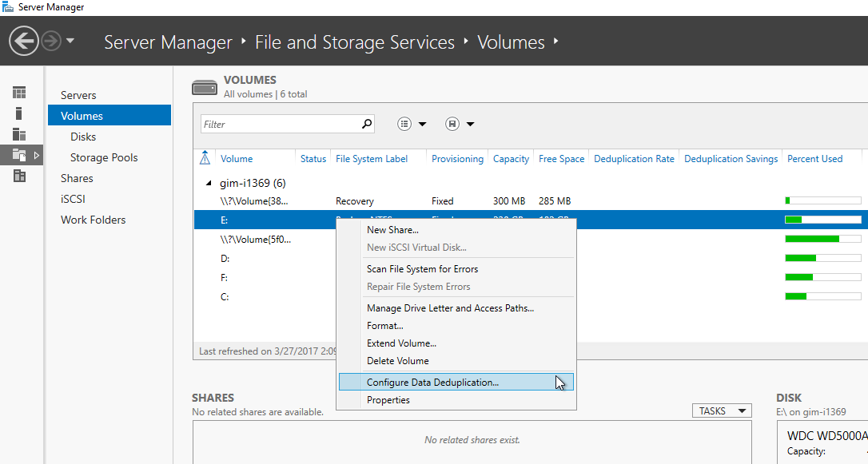The height and width of the screenshot is (464, 868).
Task: Open the TASKS dropdown in Shares
Action: pyautogui.click(x=721, y=410)
